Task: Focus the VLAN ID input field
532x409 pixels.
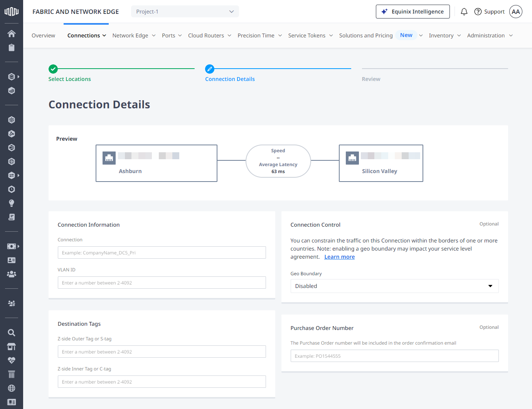Action: pyautogui.click(x=162, y=283)
